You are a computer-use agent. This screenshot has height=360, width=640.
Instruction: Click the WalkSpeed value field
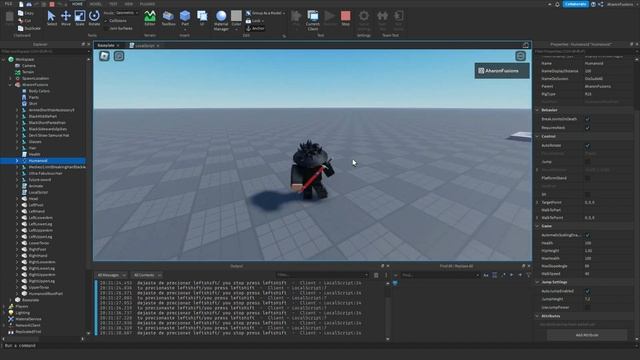click(607, 274)
